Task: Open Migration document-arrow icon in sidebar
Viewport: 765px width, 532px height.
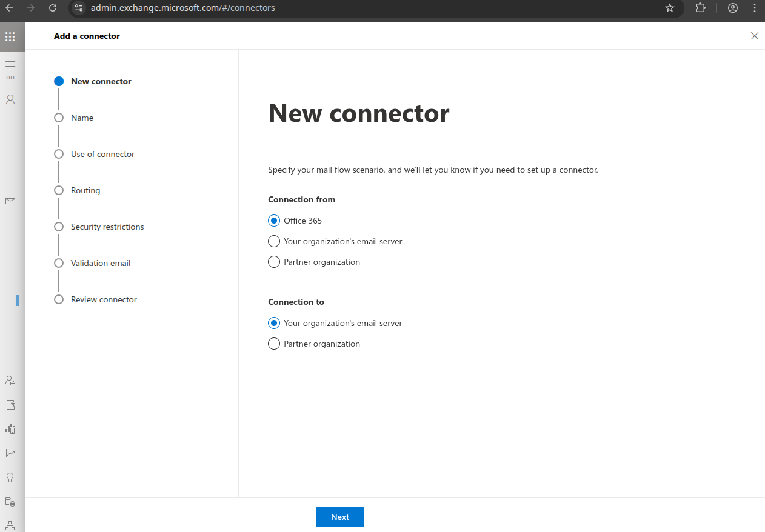Action: 10,405
